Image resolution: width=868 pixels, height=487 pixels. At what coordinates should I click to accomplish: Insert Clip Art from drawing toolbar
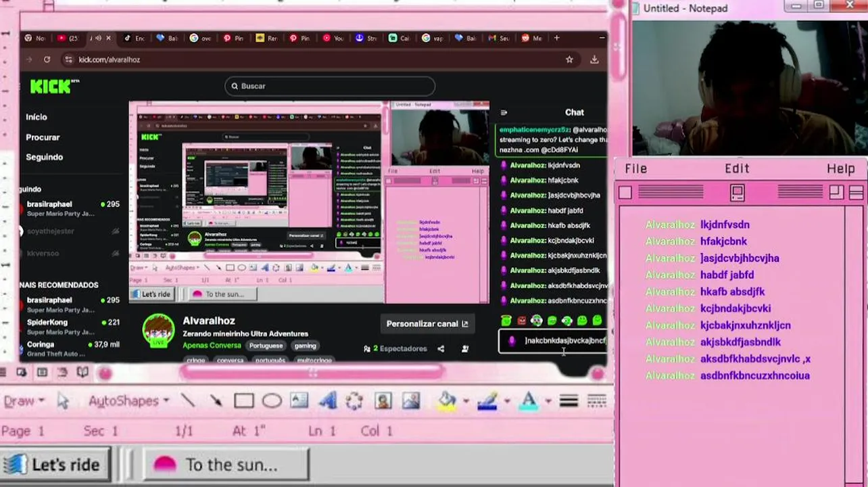click(383, 401)
